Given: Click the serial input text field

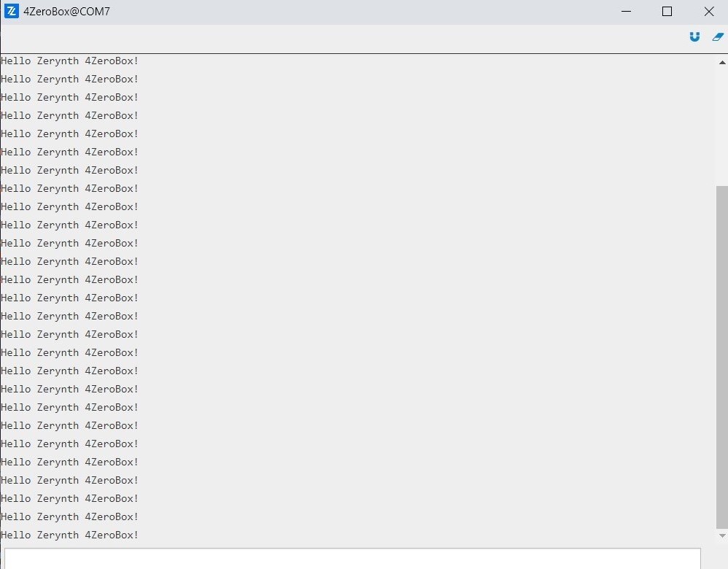Looking at the screenshot, I should (x=352, y=558).
